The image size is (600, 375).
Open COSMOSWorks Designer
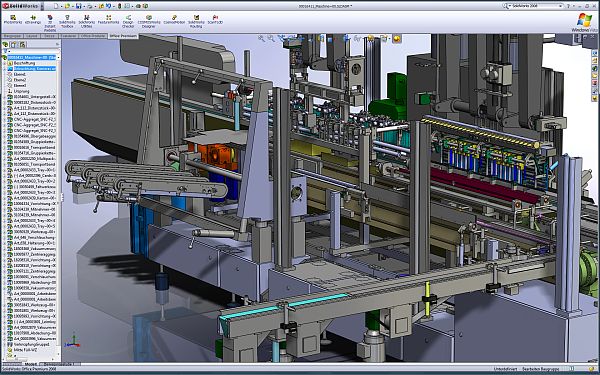(149, 21)
